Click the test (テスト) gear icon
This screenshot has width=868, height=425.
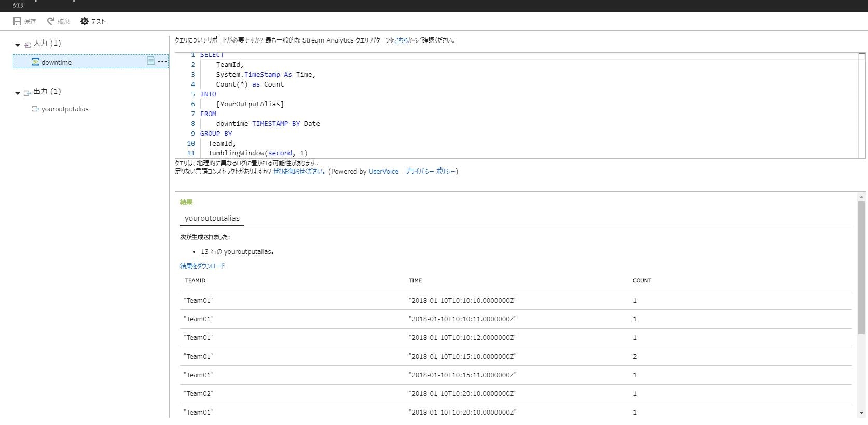pyautogui.click(x=85, y=21)
